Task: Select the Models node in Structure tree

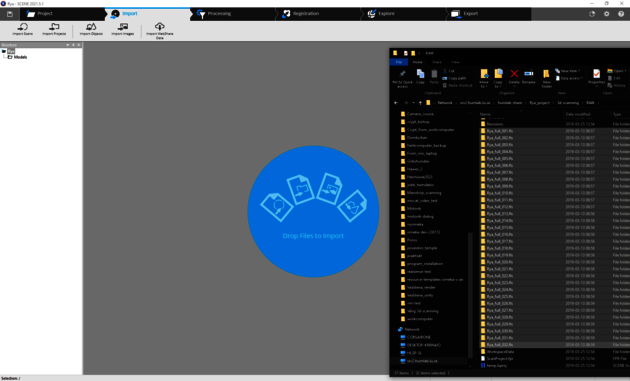Action: (20, 57)
